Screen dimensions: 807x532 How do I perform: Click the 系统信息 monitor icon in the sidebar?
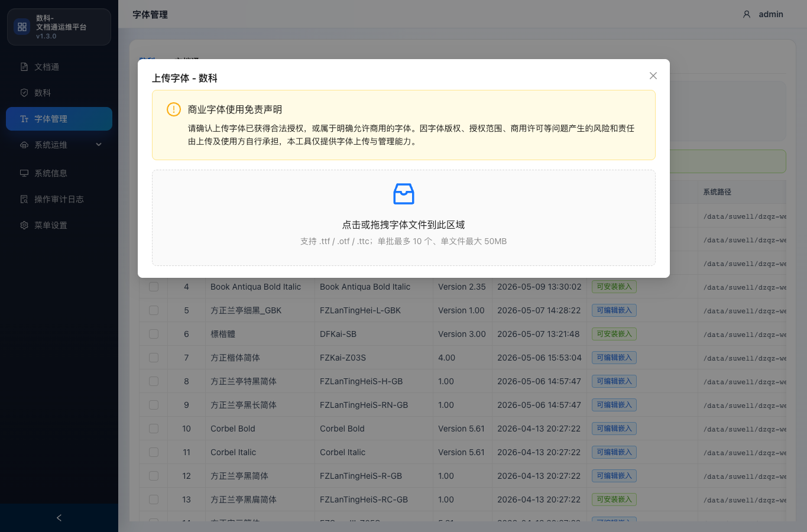(24, 173)
